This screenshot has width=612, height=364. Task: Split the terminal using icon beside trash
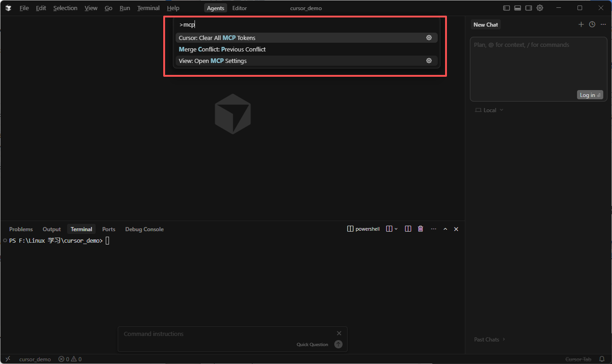tap(408, 229)
